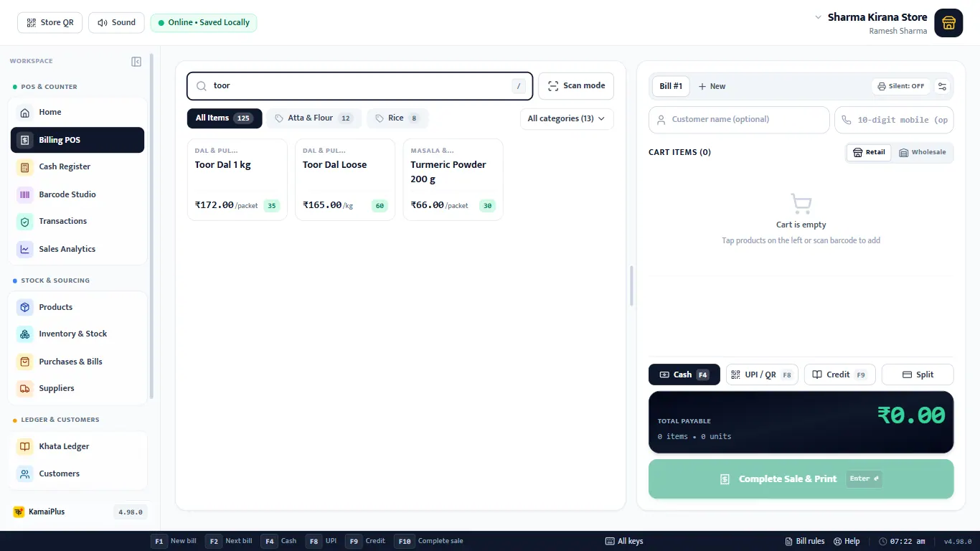Image resolution: width=980 pixels, height=551 pixels.
Task: Click the Purchases & Bills bag icon
Action: 25,362
